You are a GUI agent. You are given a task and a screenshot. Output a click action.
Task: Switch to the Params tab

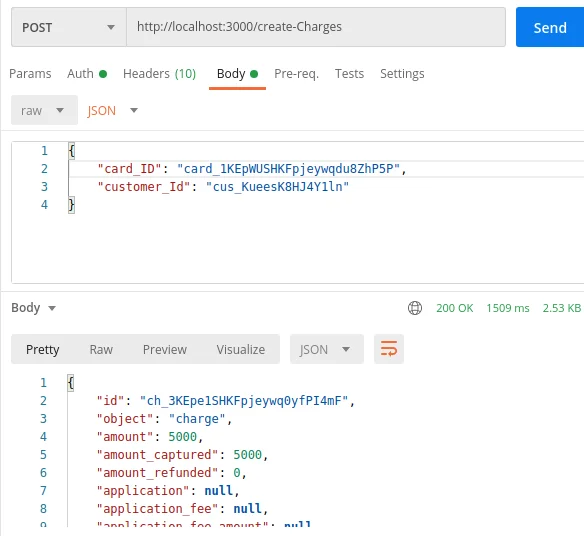click(x=30, y=74)
